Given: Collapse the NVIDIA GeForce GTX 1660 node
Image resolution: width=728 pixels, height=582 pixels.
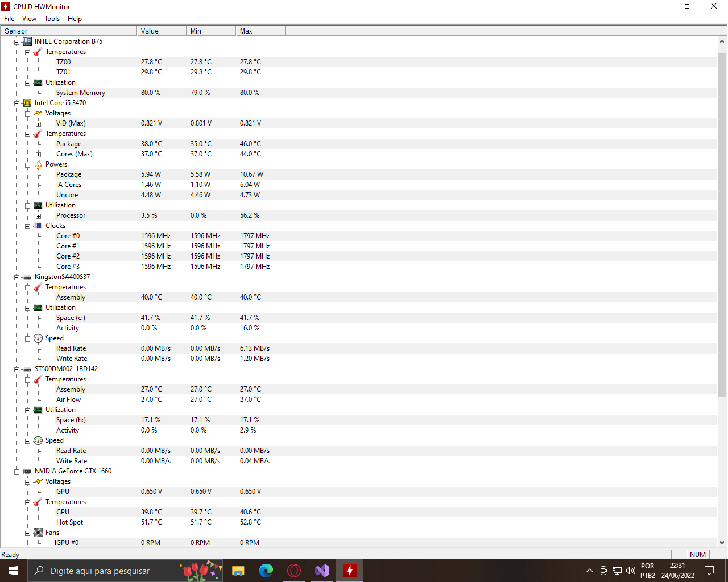Looking at the screenshot, I should click(x=17, y=472).
